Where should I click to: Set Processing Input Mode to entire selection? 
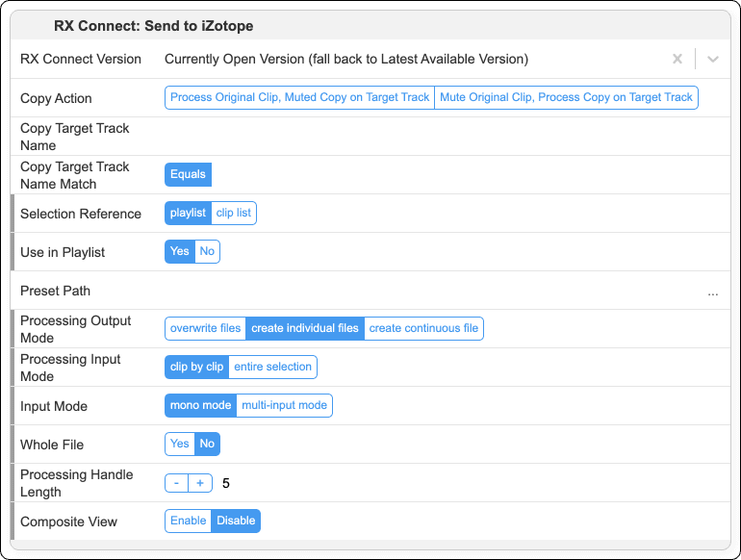pyautogui.click(x=272, y=368)
